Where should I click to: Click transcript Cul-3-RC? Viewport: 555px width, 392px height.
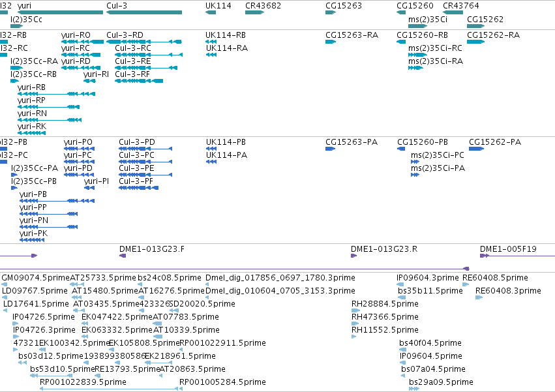click(x=149, y=55)
